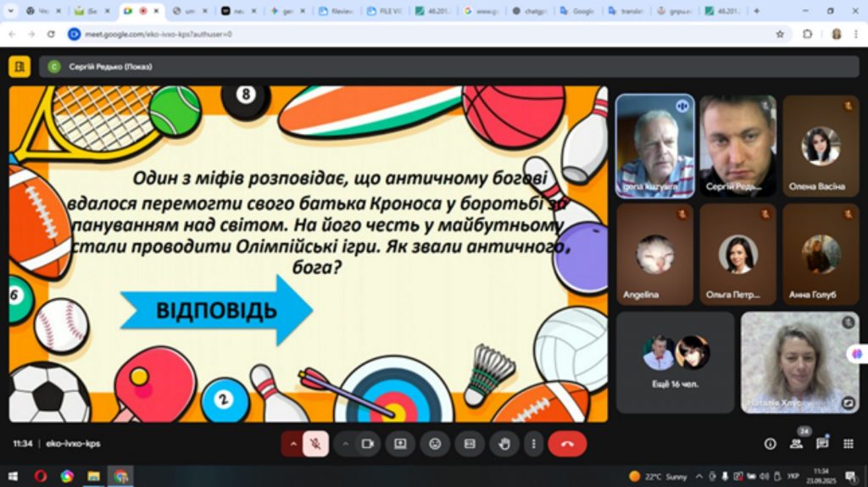Screen dimensions: 868x487
Task: Unmute the microphone in Meet toolbar
Action: 316,444
